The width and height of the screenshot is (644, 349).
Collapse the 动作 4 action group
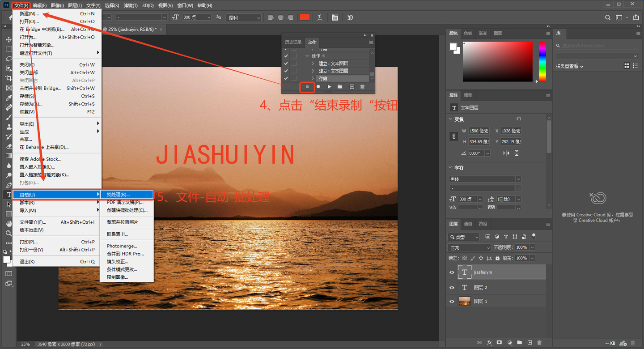click(x=307, y=56)
